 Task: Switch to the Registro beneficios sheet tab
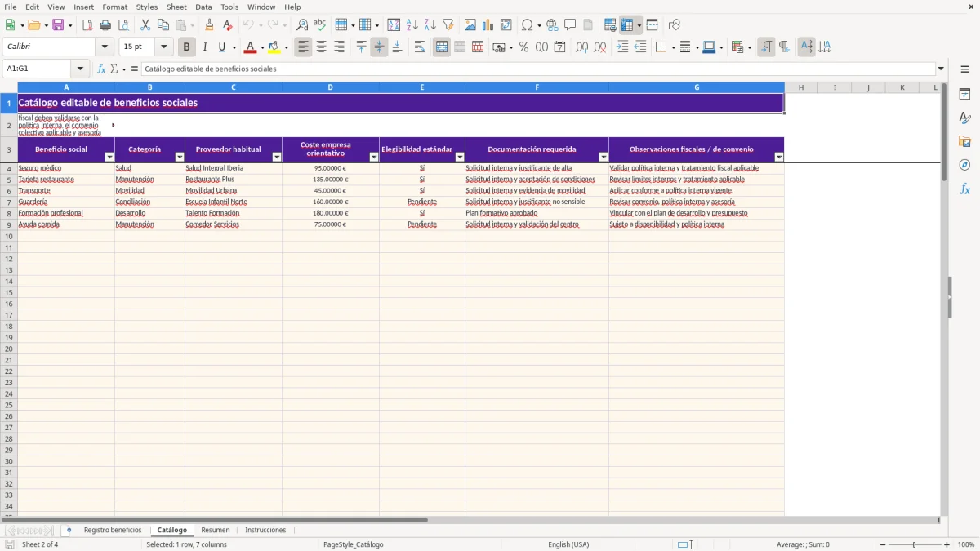(113, 531)
